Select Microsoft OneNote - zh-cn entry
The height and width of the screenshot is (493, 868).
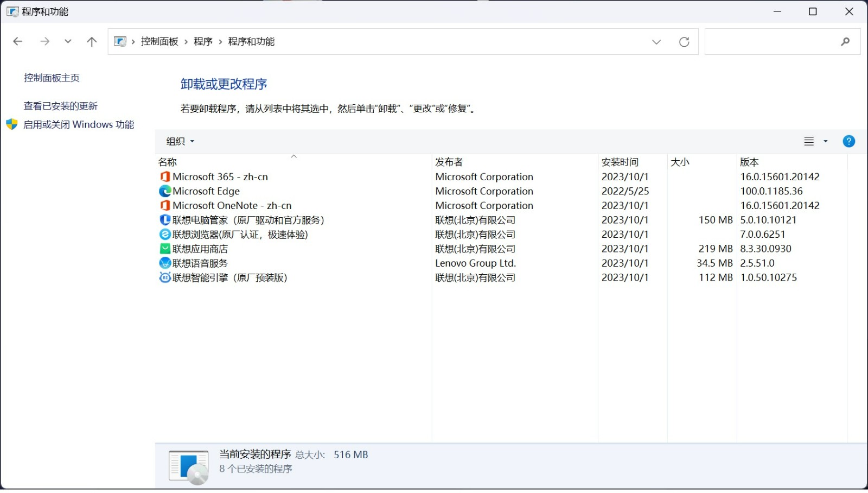232,206
